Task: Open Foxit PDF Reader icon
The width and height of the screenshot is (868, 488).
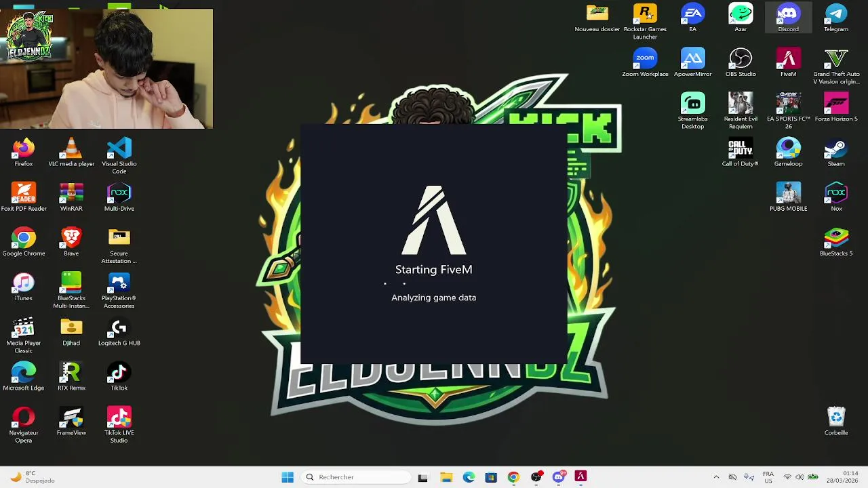Action: [23, 197]
